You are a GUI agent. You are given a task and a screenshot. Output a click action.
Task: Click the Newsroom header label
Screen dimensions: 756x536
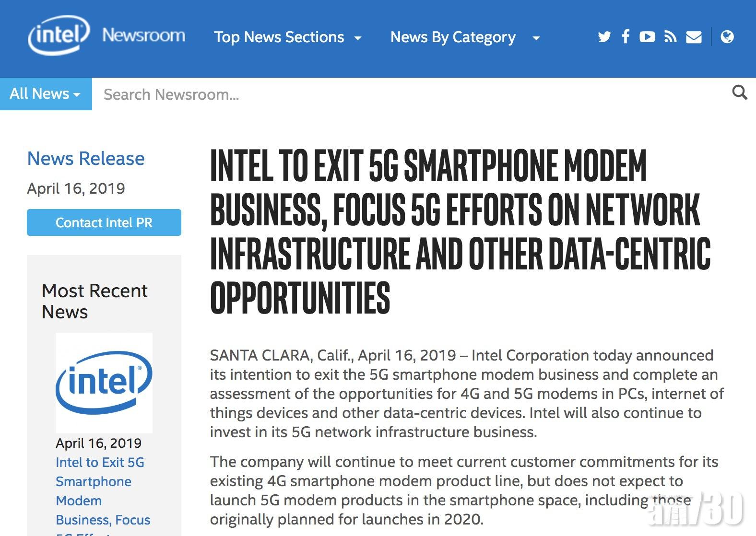coord(143,35)
